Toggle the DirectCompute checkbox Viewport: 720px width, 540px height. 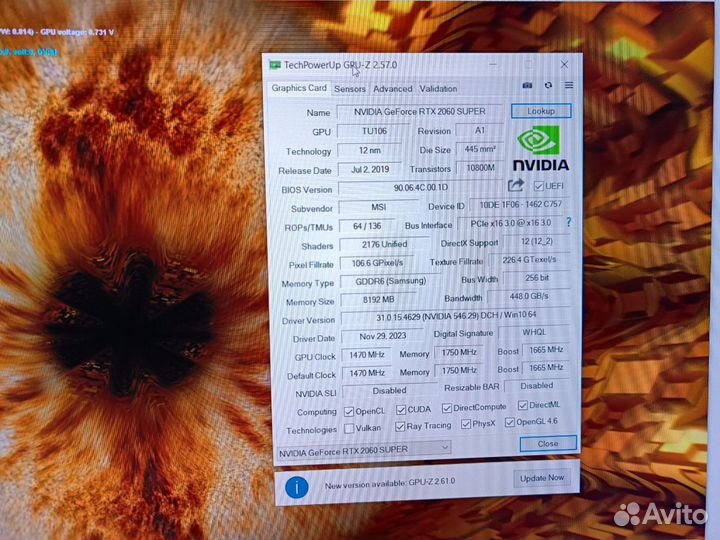pyautogui.click(x=447, y=408)
